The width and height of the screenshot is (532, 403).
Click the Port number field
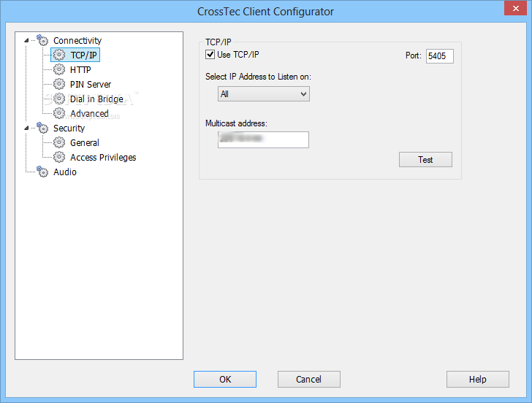coord(440,56)
